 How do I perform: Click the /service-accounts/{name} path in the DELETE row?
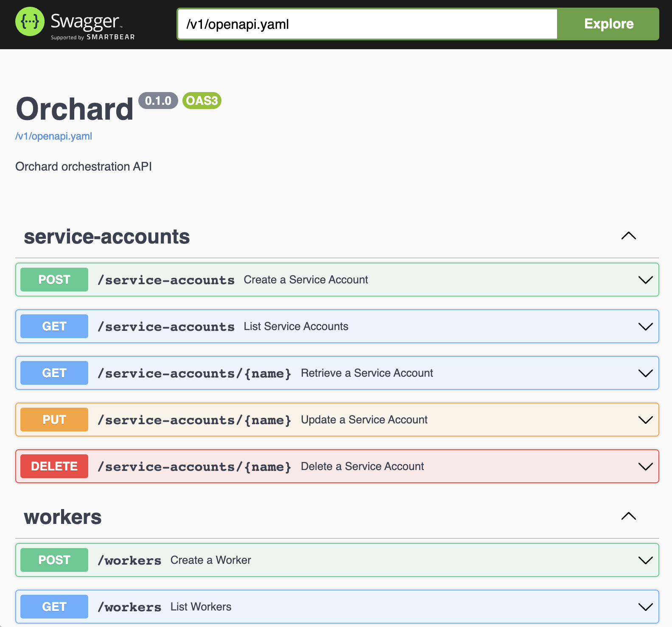194,467
